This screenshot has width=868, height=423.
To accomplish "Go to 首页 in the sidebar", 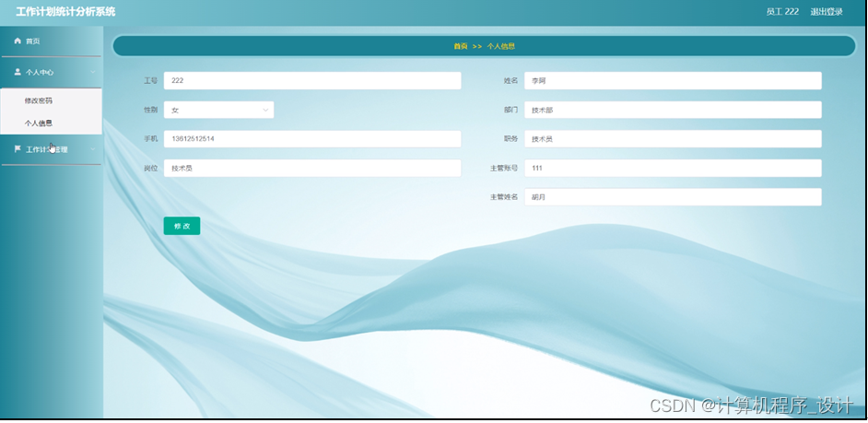I will pos(32,41).
